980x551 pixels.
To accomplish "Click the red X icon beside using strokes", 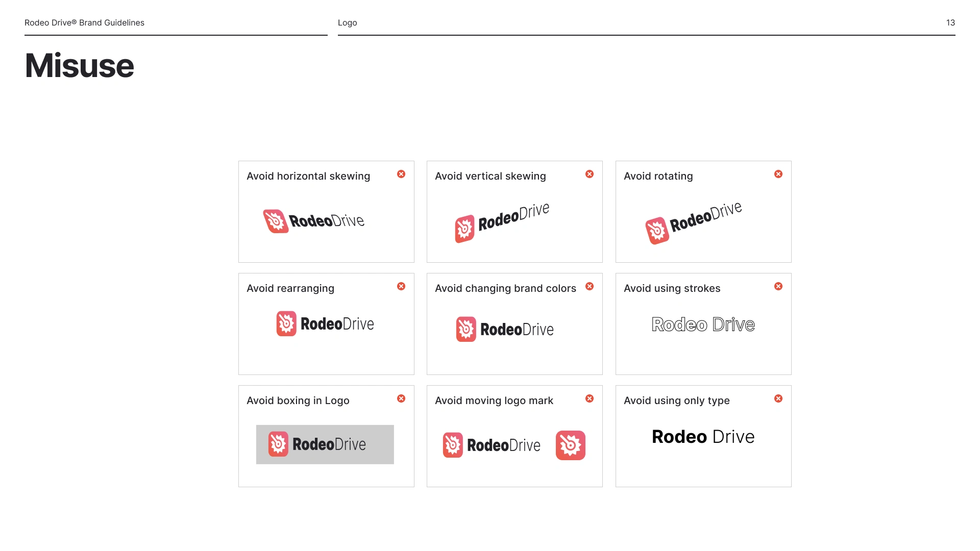I will [778, 287].
